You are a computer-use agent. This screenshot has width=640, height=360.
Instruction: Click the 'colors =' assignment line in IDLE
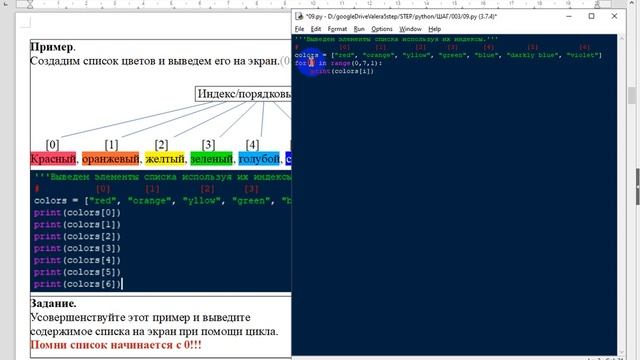click(x=448, y=55)
